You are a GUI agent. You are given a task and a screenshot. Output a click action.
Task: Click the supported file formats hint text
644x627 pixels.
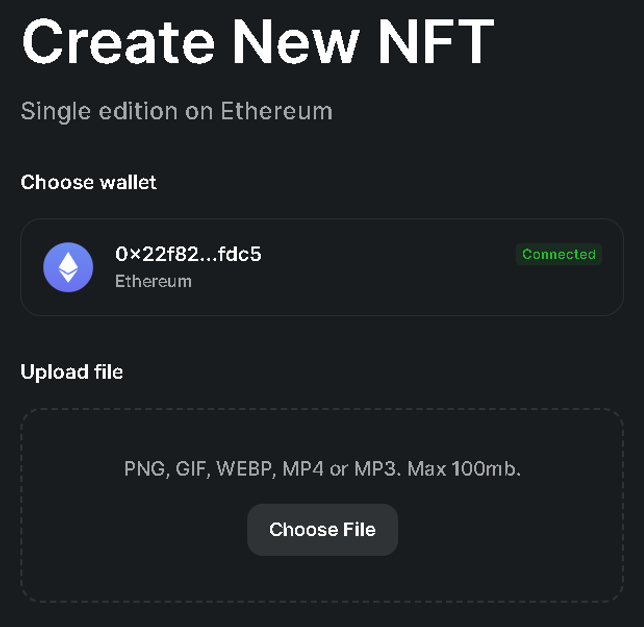click(322, 469)
